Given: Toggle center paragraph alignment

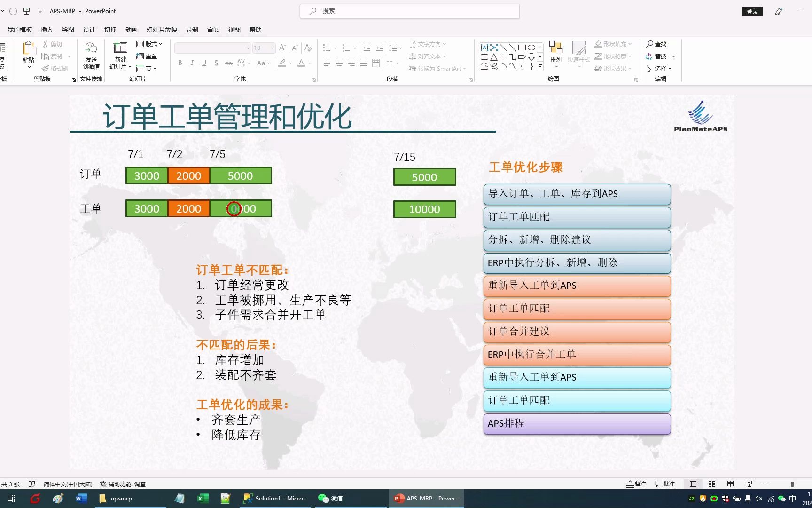Looking at the screenshot, I should pyautogui.click(x=339, y=63).
